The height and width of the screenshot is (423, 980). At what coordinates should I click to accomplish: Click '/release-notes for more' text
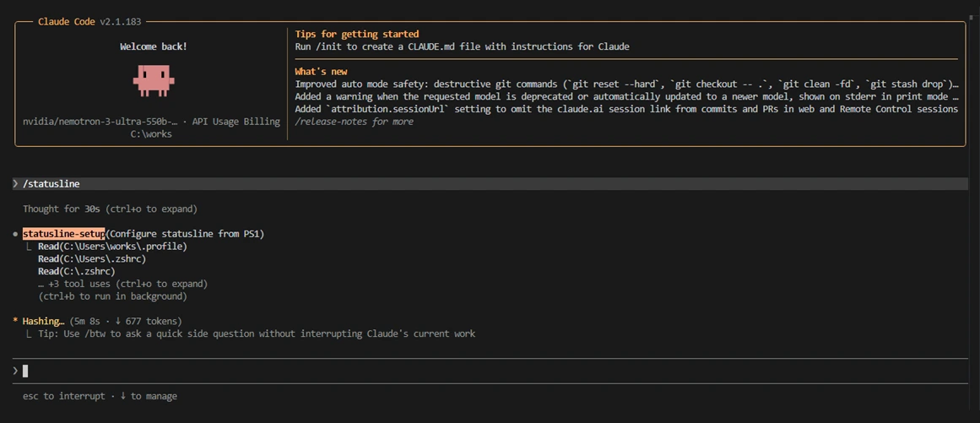(x=354, y=122)
